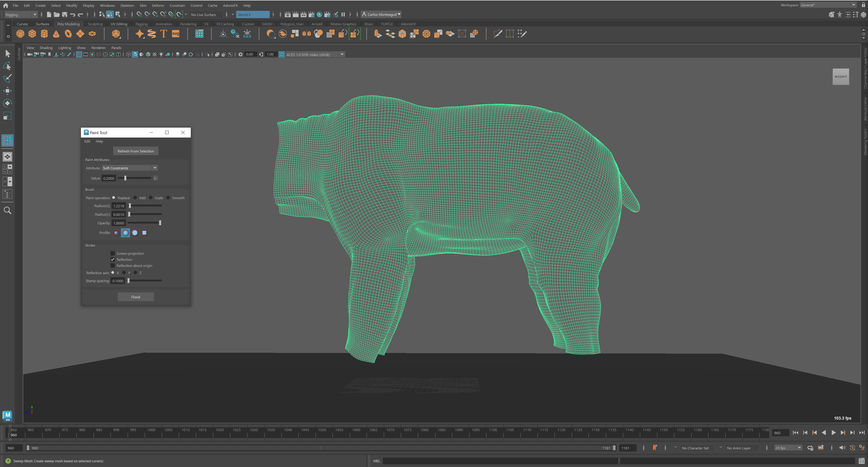Screen dimensions: 868x467
Task: Enable the Screen projection checkbox
Action: tap(113, 253)
